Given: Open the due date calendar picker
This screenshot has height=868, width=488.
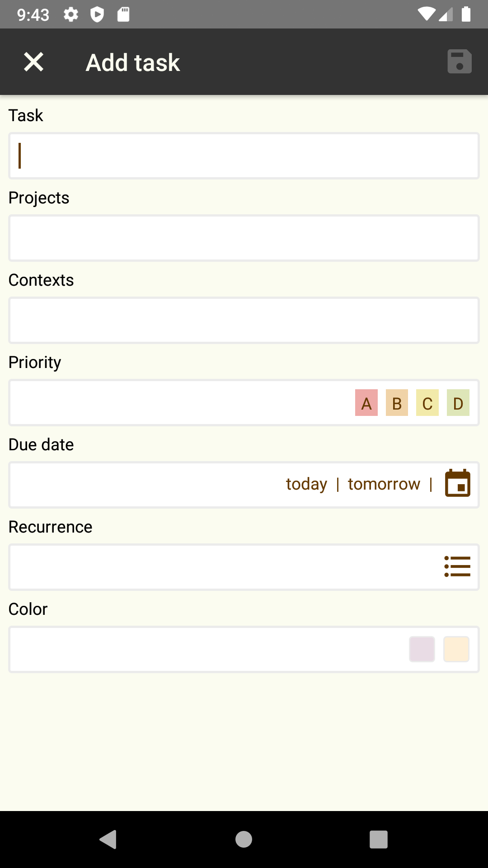Looking at the screenshot, I should coord(458,483).
